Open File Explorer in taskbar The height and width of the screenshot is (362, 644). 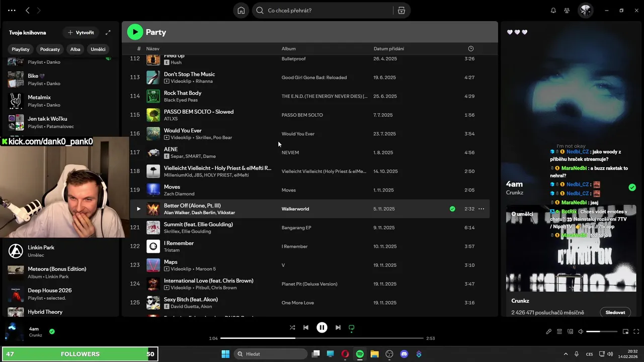click(x=374, y=354)
